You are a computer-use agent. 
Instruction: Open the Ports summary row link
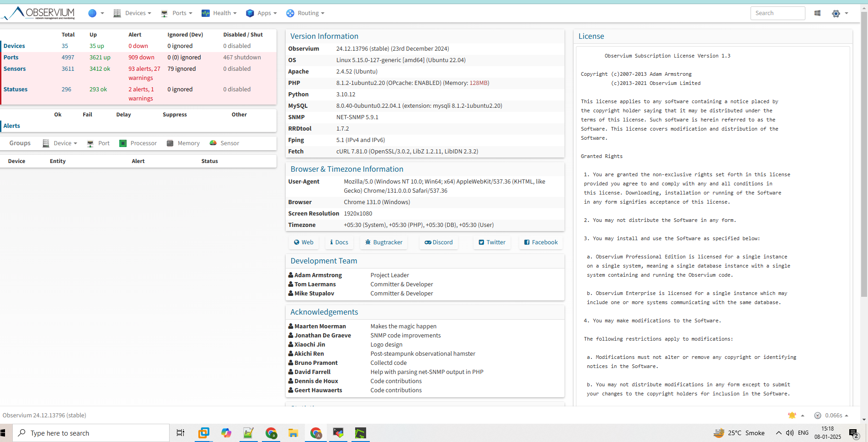11,57
